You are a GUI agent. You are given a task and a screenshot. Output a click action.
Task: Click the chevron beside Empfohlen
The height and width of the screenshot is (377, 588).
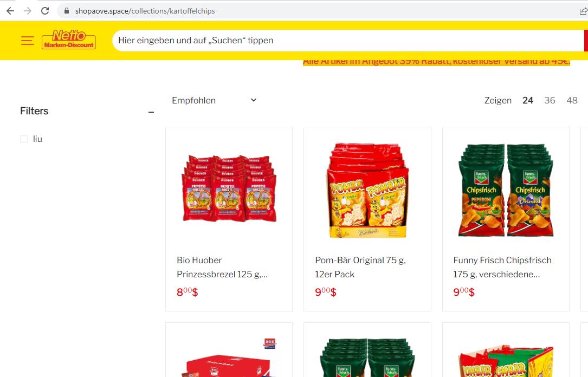click(x=254, y=100)
